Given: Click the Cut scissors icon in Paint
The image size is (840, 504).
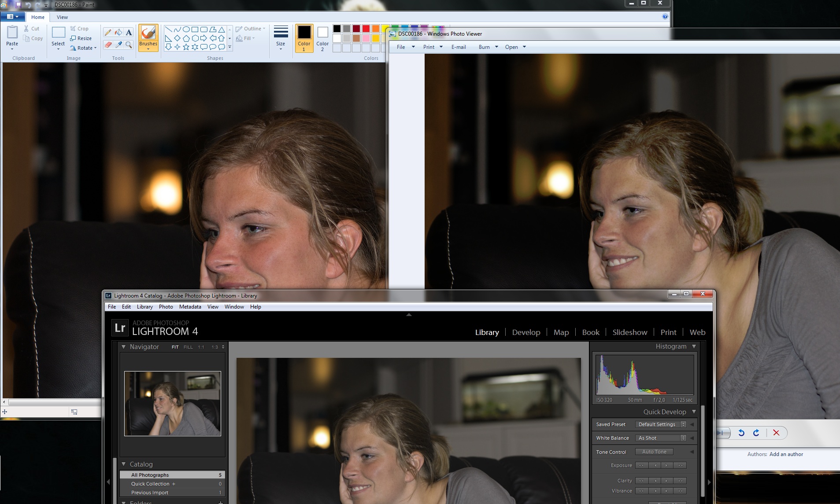Looking at the screenshot, I should pos(26,29).
